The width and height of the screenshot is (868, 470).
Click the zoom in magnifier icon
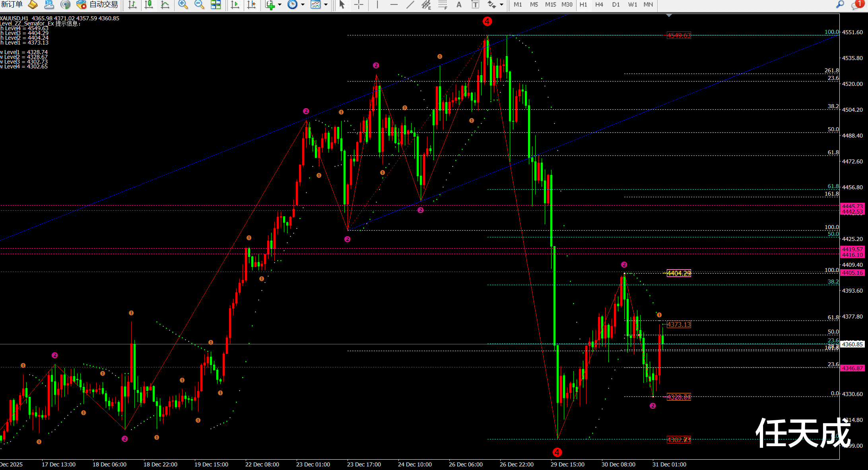pyautogui.click(x=183, y=5)
